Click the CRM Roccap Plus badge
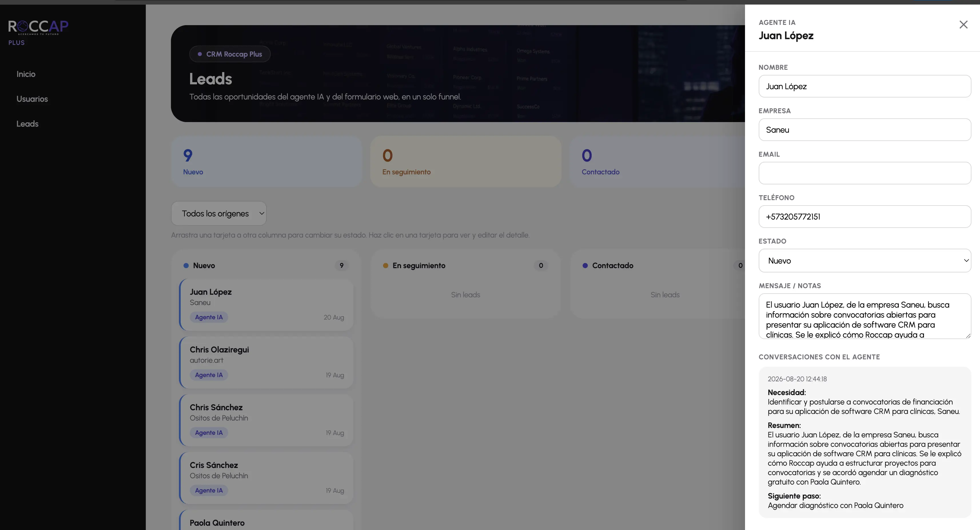Viewport: 980px width, 530px height. tap(230, 54)
